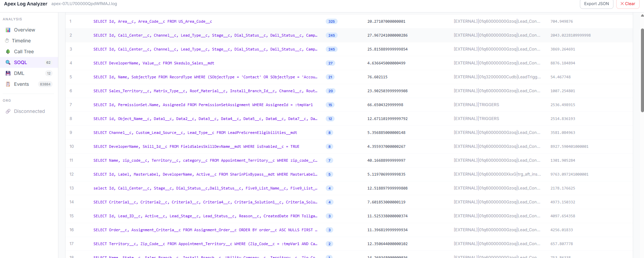Screen dimensions: 644x258
Task: Click the 27 executions badge
Action: (330, 63)
